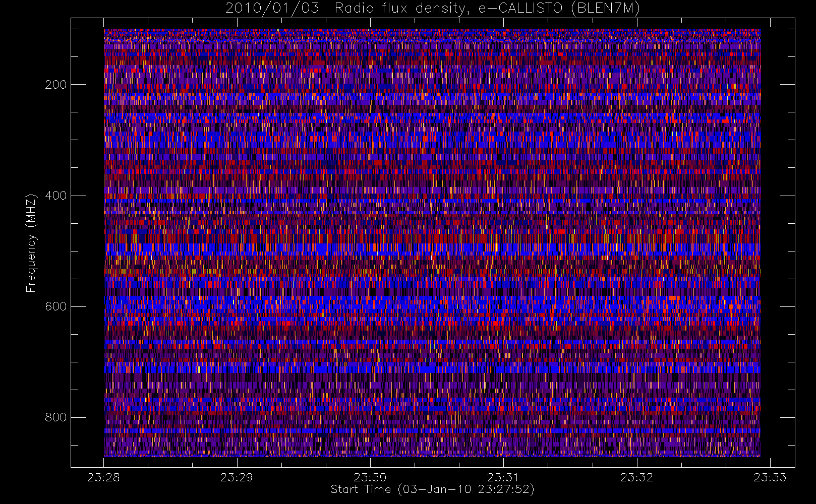Select the 200 frequency tick label
The image size is (816, 504).
[x=55, y=85]
